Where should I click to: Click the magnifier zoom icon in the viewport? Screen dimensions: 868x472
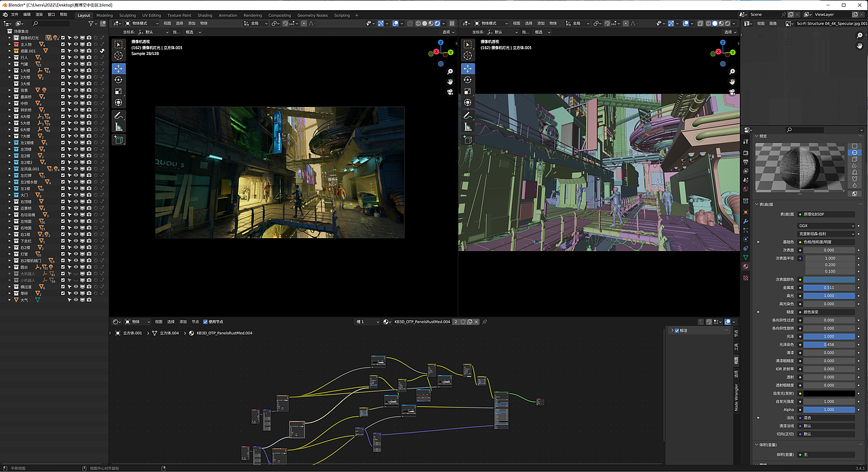click(x=450, y=72)
